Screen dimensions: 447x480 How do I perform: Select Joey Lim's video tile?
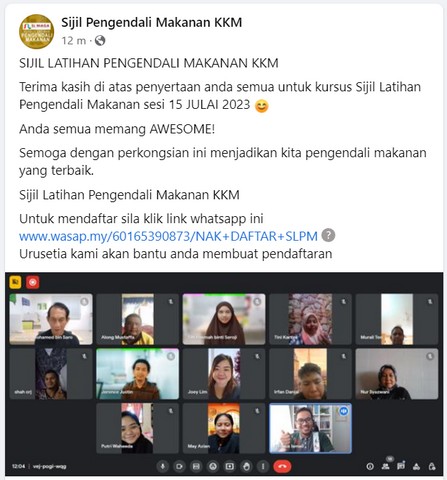(x=224, y=374)
